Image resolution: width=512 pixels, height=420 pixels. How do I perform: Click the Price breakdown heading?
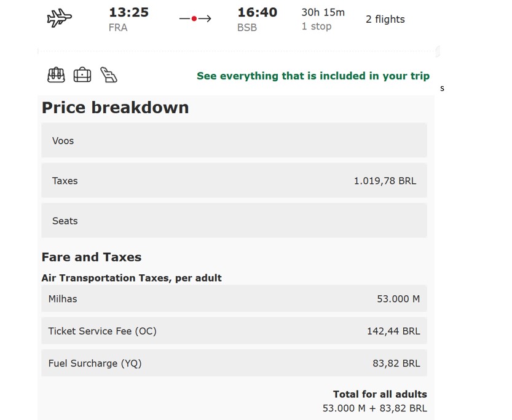click(115, 108)
